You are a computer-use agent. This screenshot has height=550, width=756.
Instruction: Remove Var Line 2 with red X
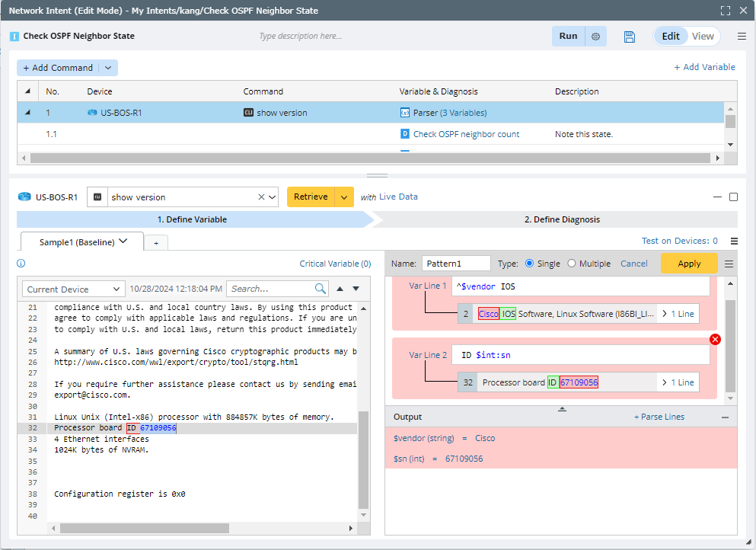coord(715,339)
